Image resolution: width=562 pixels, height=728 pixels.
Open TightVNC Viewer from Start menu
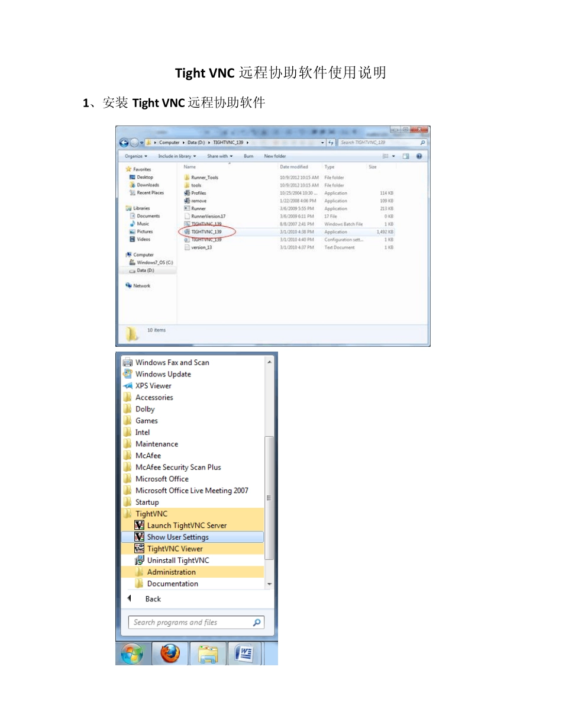175,549
